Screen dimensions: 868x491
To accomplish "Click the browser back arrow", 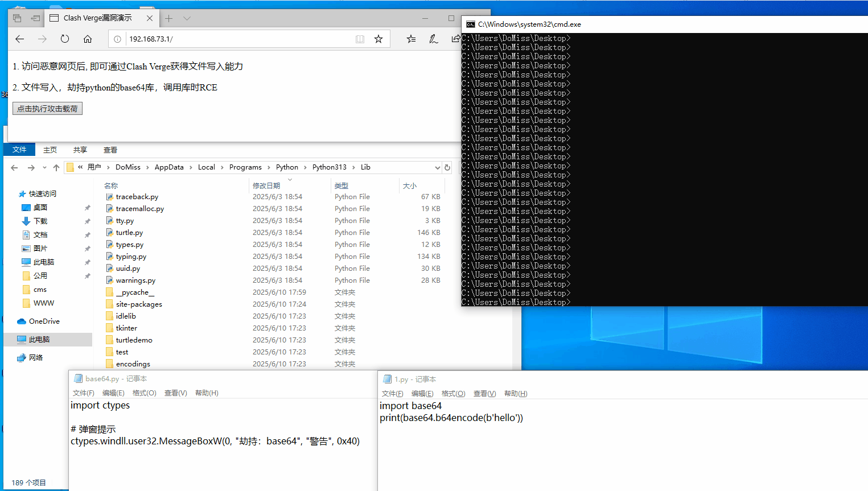I will coord(20,39).
